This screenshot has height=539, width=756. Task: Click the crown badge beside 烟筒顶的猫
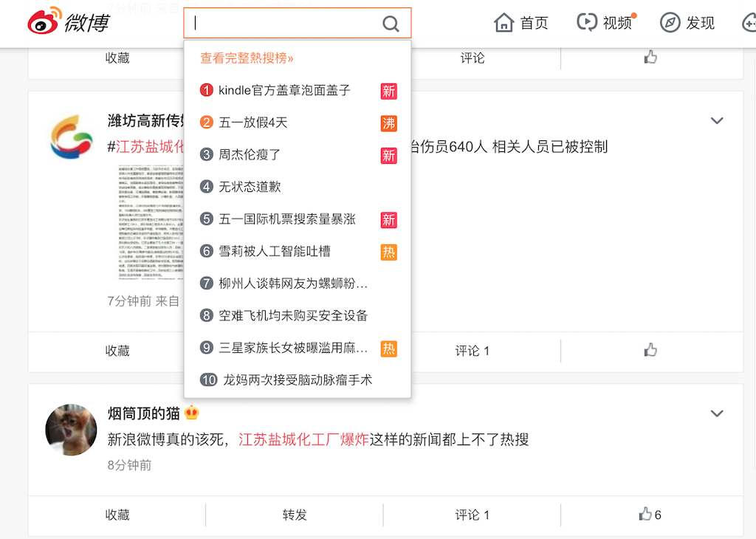pos(191,413)
